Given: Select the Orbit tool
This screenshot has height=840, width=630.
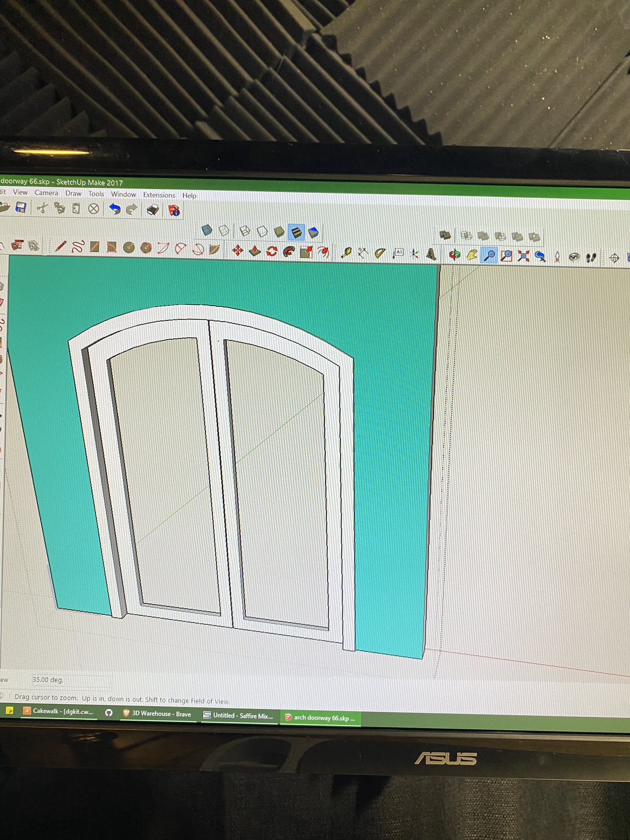Looking at the screenshot, I should [454, 255].
